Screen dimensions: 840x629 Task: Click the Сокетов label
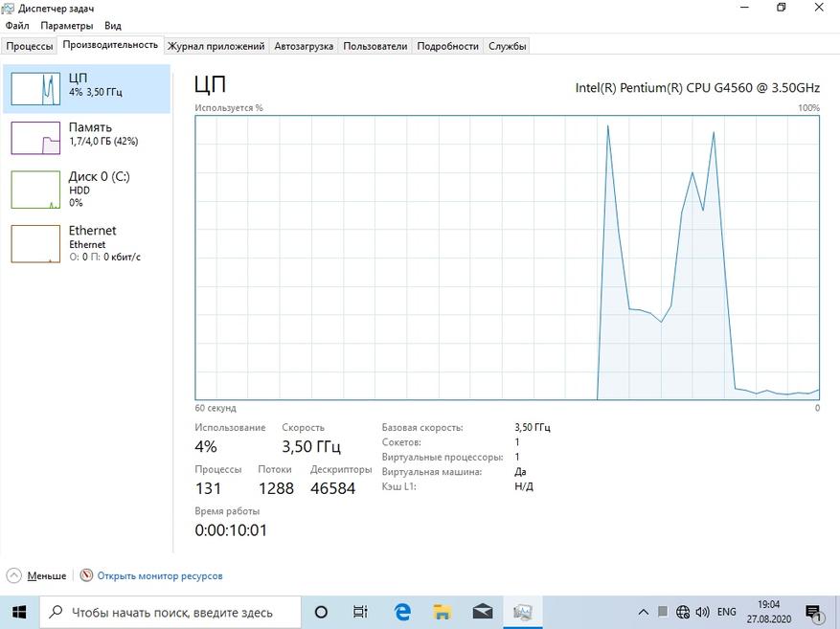pos(401,442)
